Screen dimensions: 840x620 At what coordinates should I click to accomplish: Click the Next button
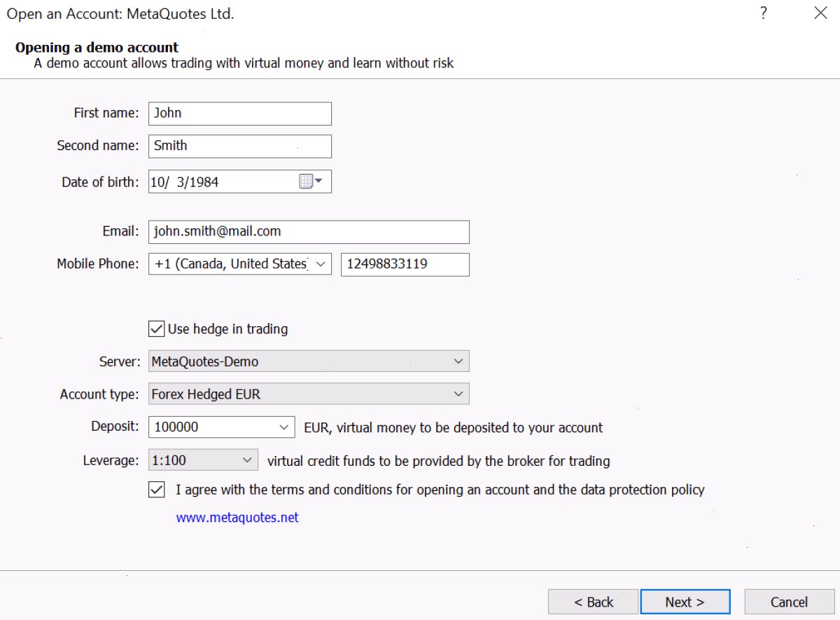(685, 602)
